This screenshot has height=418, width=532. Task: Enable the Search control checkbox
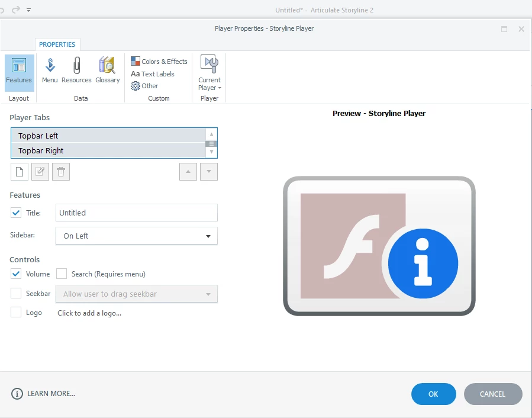pyautogui.click(x=62, y=274)
